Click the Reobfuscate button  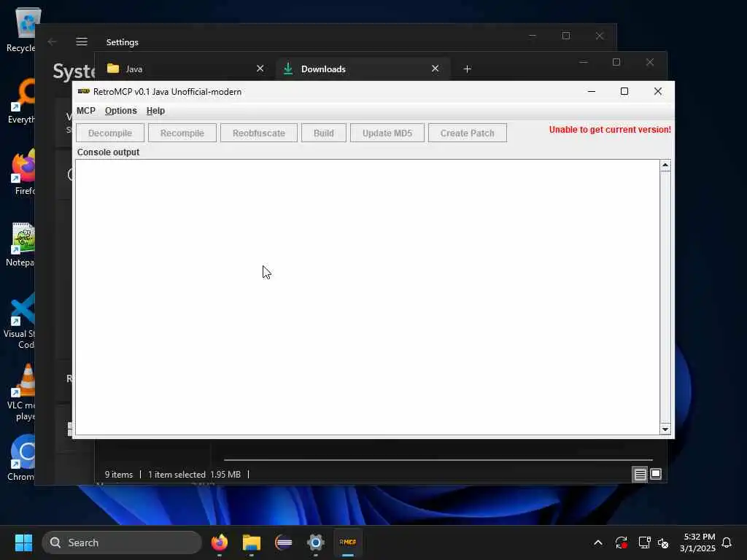coord(259,133)
